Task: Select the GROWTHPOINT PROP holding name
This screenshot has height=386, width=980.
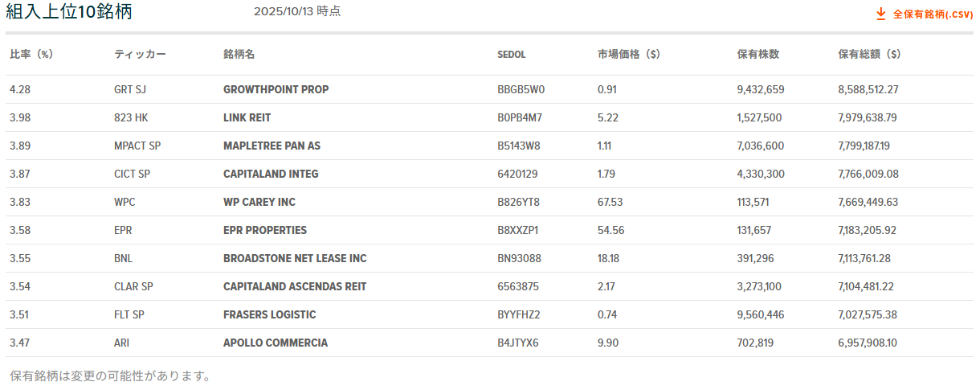Action: pos(276,89)
